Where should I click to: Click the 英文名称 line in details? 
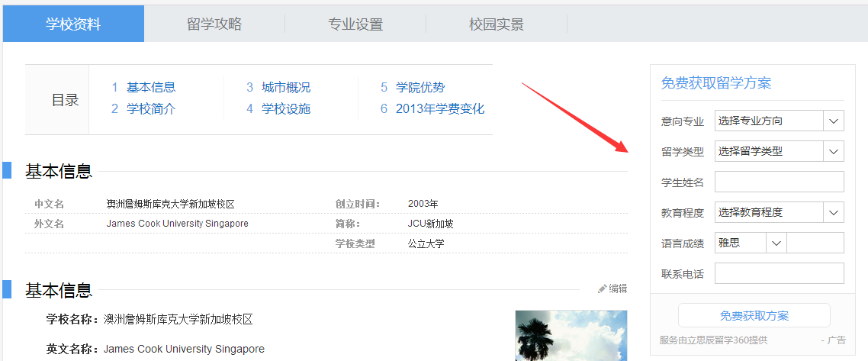(x=156, y=350)
